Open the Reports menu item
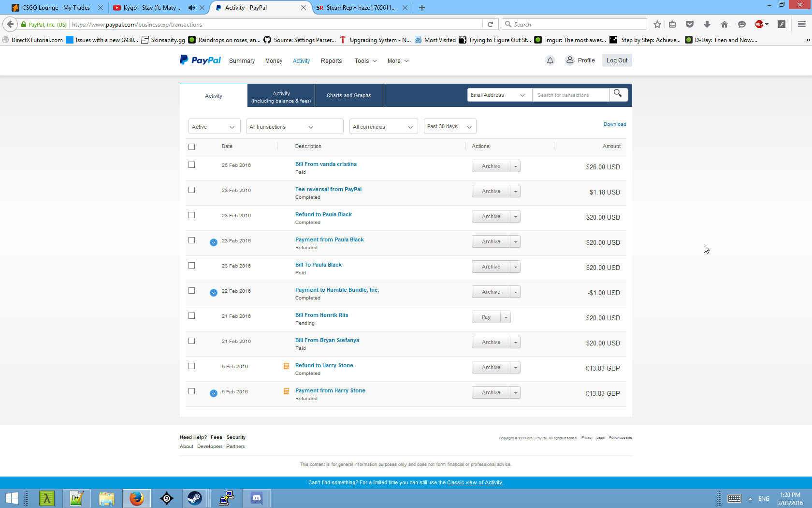Image resolution: width=812 pixels, height=508 pixels. click(x=331, y=61)
